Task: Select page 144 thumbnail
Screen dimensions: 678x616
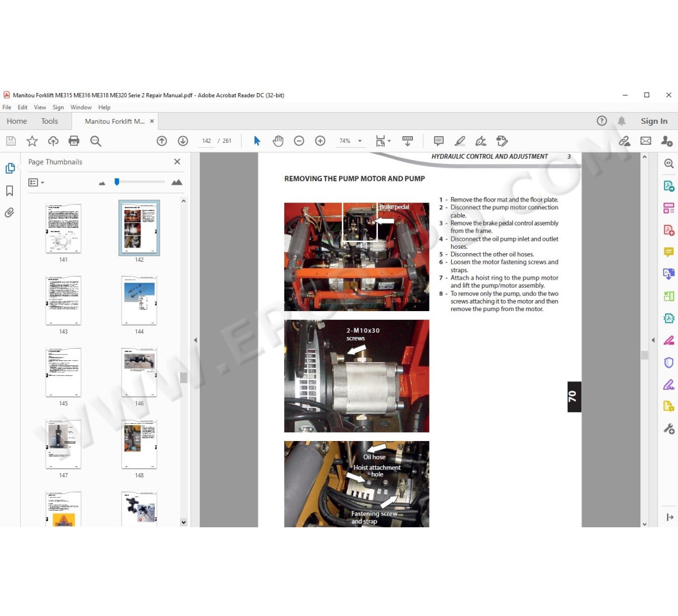Action: (139, 301)
